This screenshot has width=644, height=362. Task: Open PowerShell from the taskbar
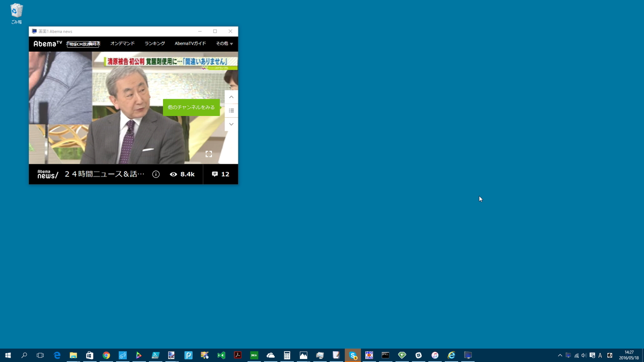[x=155, y=355]
